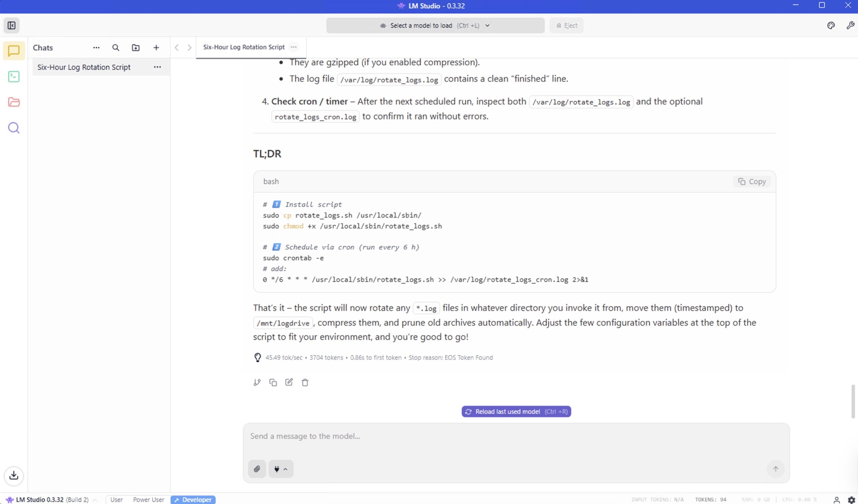The width and height of the screenshot is (858, 504).
Task: Edit the message with the pencil icon
Action: [x=289, y=382]
